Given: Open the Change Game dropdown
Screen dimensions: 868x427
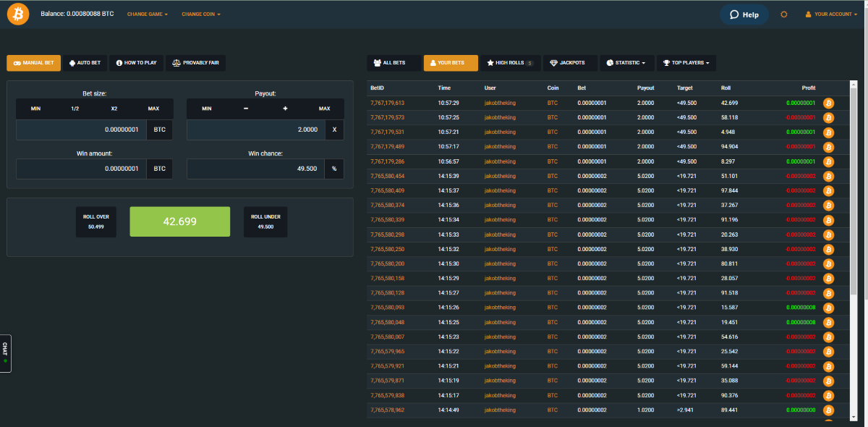Looking at the screenshot, I should coord(148,14).
